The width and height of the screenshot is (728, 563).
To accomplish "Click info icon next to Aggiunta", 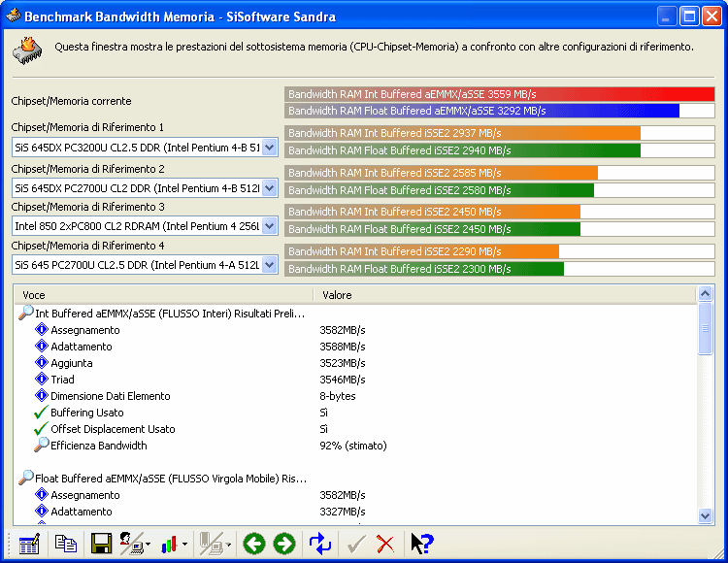I will 42,362.
